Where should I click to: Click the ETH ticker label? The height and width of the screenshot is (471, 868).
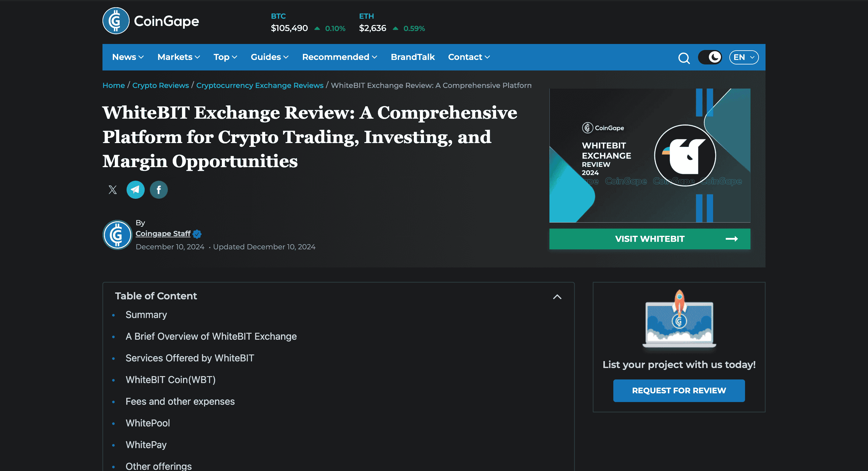point(366,16)
